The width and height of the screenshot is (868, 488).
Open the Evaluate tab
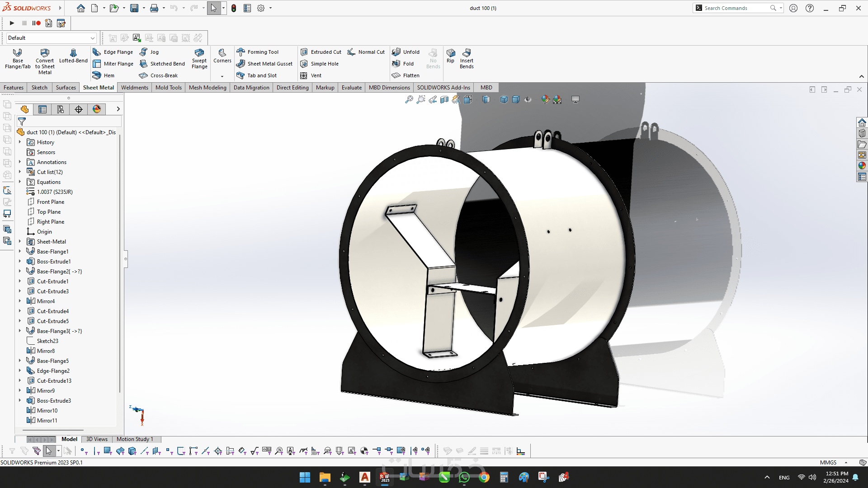[352, 88]
